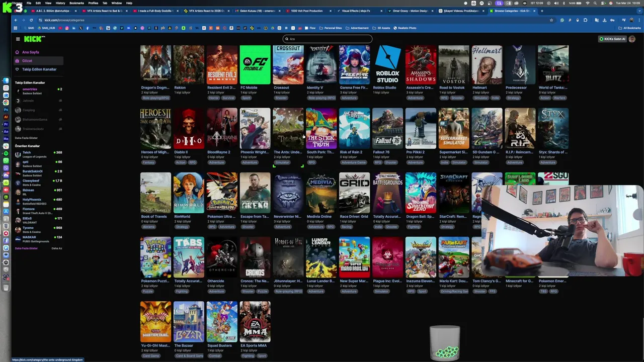This screenshot has height=362, width=644.
Task: Open recommended channel MASKAR
Action: 39,239
